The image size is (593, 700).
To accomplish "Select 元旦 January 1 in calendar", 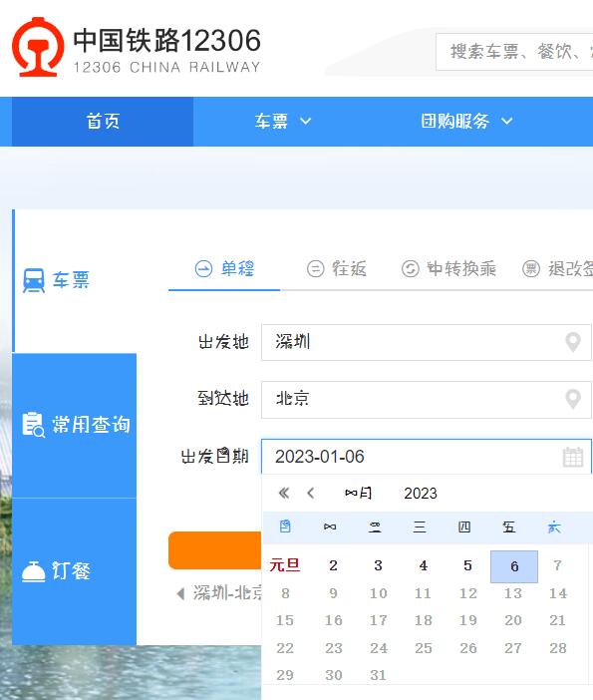I will coord(285,565).
